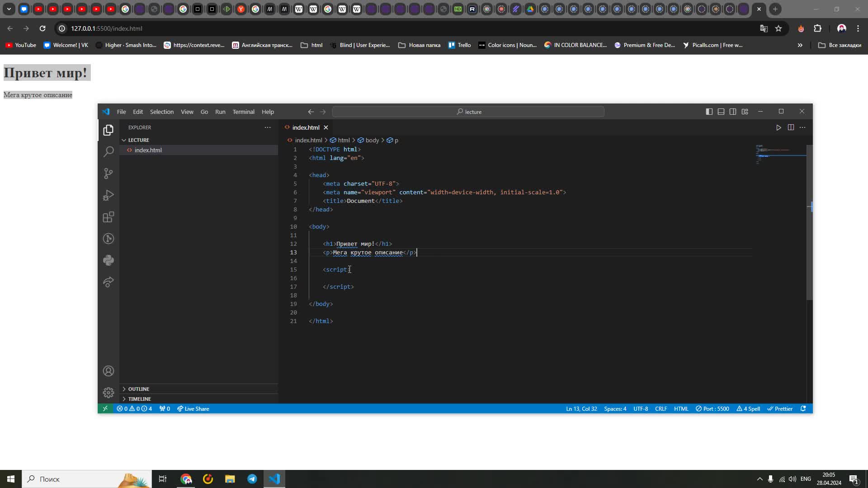Click the translate page icon in address bar
Image resolution: width=868 pixels, height=488 pixels.
point(764,28)
